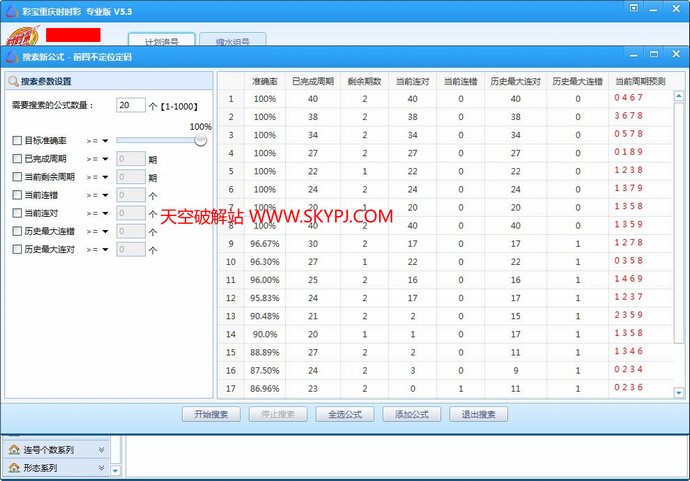Open the main window's title bar dropdown menu icon
Image resolution: width=690 pixels, height=481 pixels.
632,8
